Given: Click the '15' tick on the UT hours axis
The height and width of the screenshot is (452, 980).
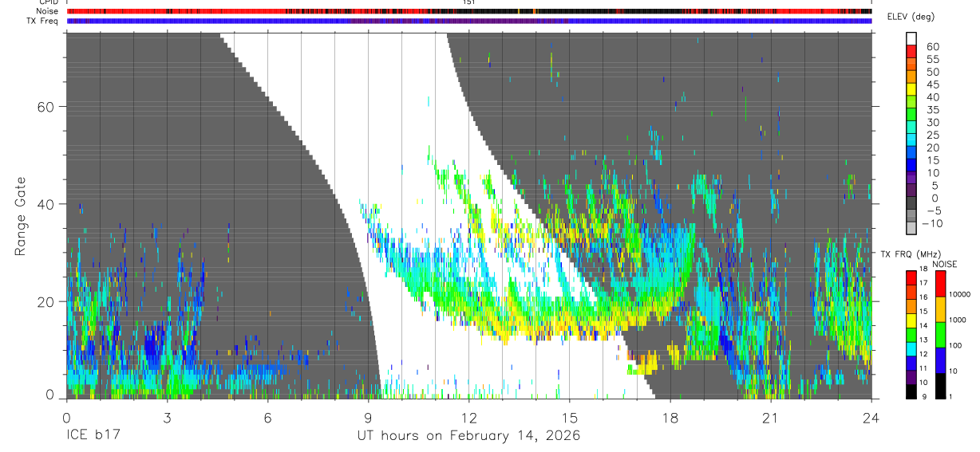Looking at the screenshot, I should tap(569, 417).
